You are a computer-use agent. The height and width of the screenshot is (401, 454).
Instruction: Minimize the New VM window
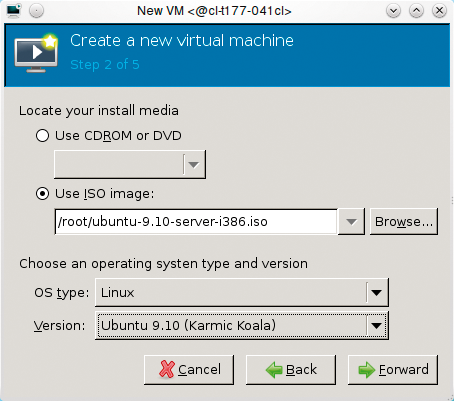[x=393, y=11]
